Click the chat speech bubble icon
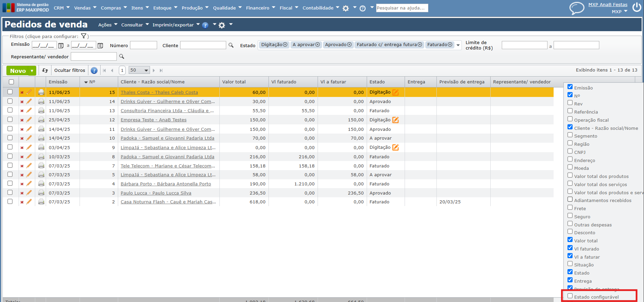Viewport: 644px width, 302px height. 577,8
